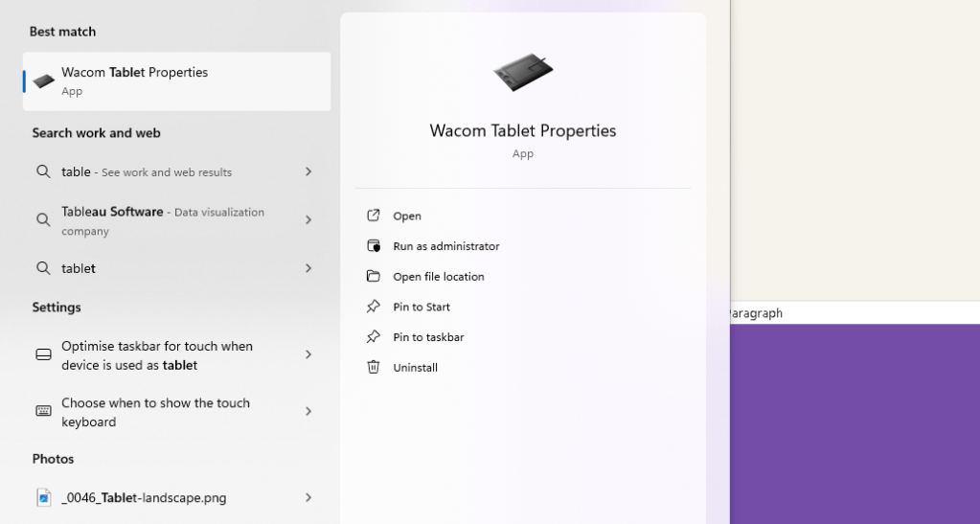Click the pin icon for Pin to taskbar
Viewport: 980px width, 524px height.
click(x=373, y=336)
